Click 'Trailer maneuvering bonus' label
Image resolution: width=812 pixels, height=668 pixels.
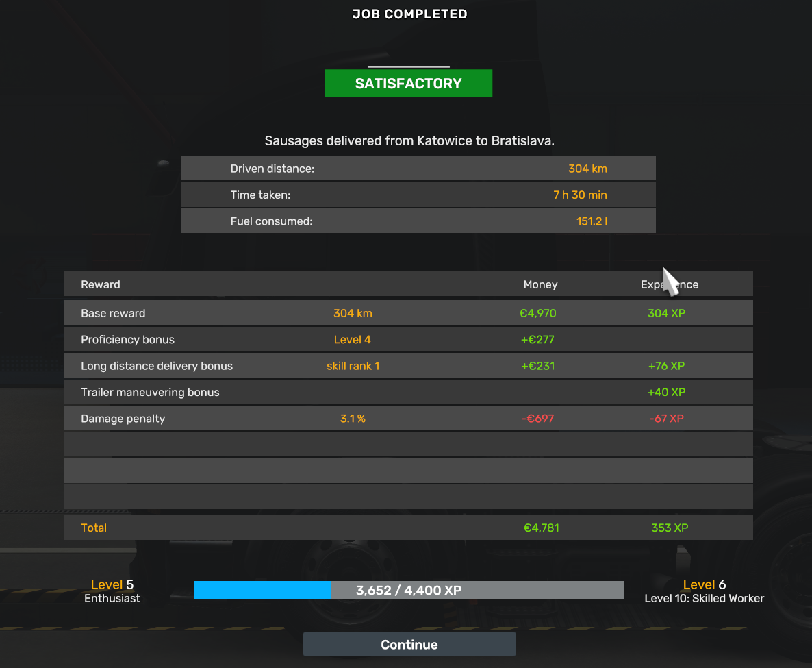pos(150,393)
